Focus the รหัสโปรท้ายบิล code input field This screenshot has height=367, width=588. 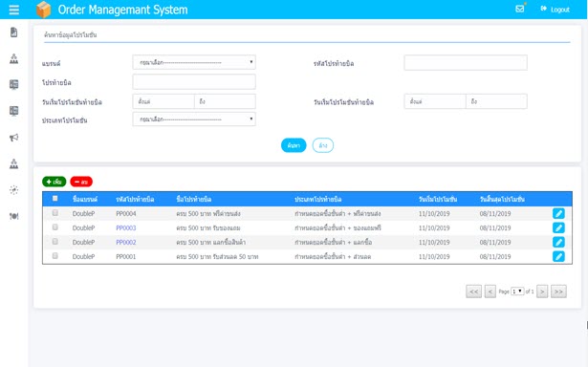coord(466,63)
